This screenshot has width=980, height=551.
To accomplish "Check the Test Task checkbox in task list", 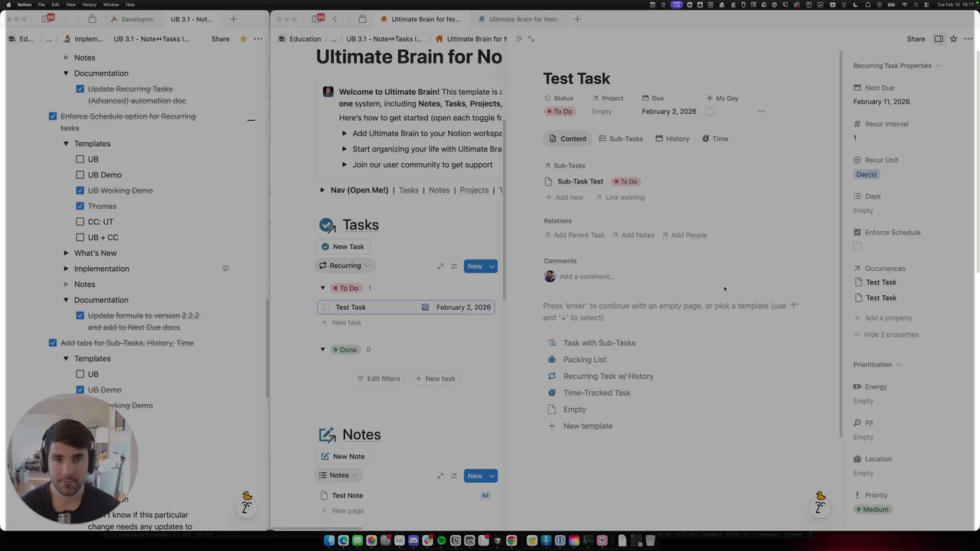I will [x=326, y=307].
